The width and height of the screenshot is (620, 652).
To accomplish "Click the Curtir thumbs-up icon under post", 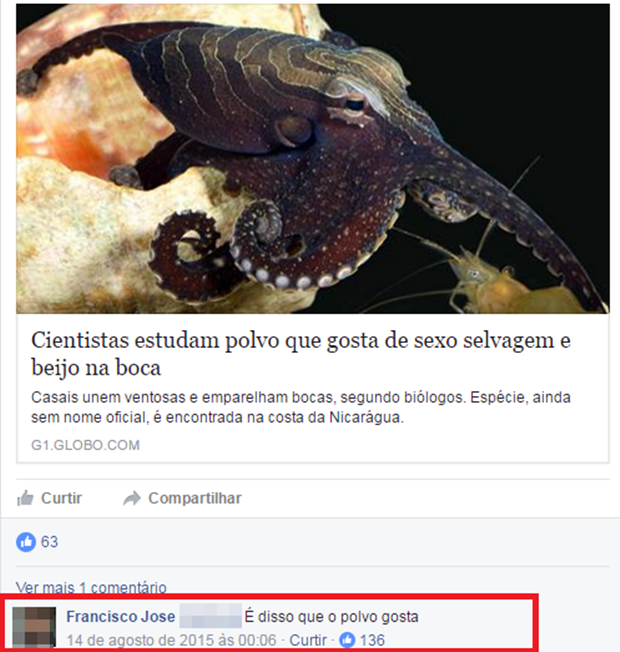I will click(x=25, y=498).
